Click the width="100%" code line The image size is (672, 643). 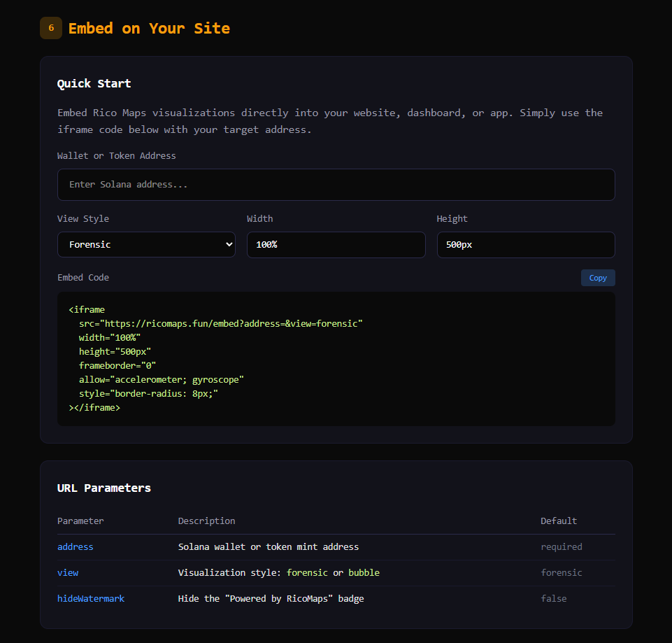coord(110,337)
